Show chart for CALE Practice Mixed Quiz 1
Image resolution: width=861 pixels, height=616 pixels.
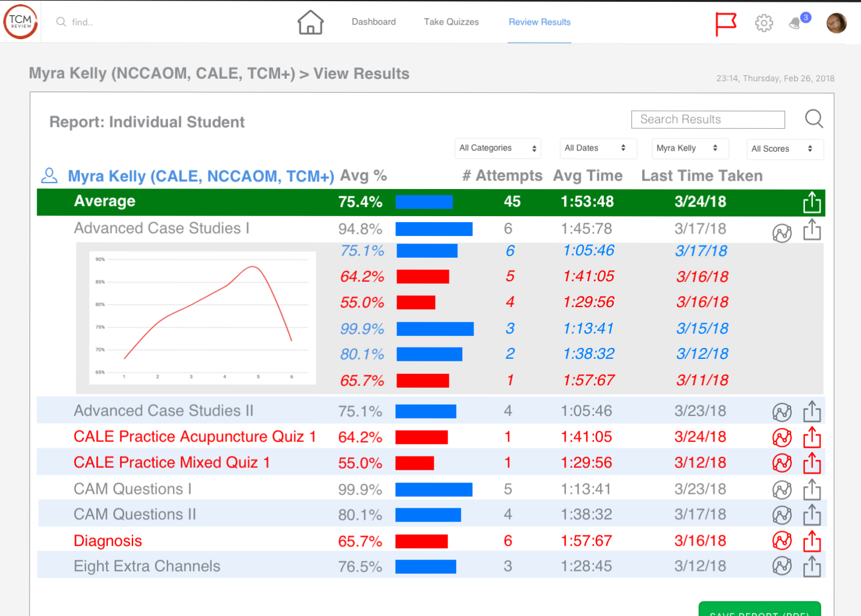tap(782, 463)
